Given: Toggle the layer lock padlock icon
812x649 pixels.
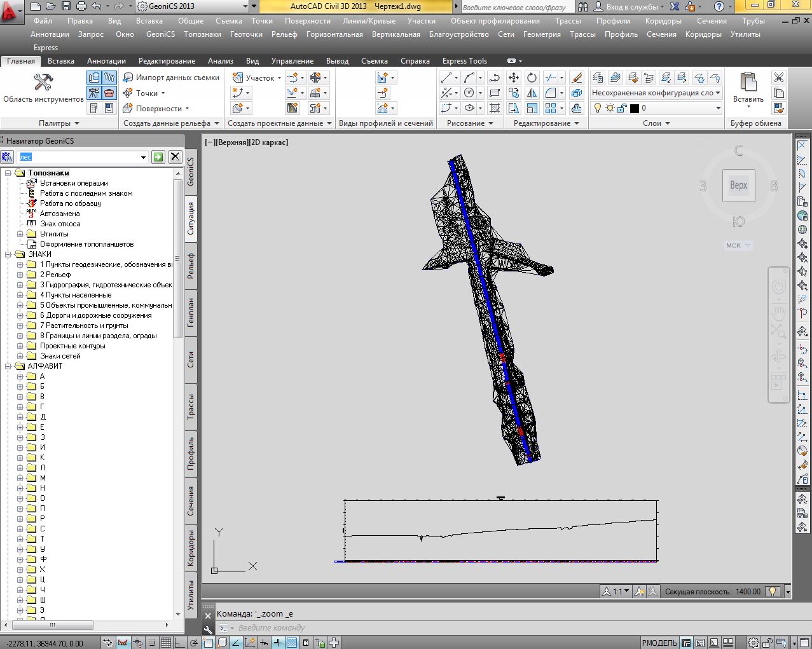Looking at the screenshot, I should [622, 108].
